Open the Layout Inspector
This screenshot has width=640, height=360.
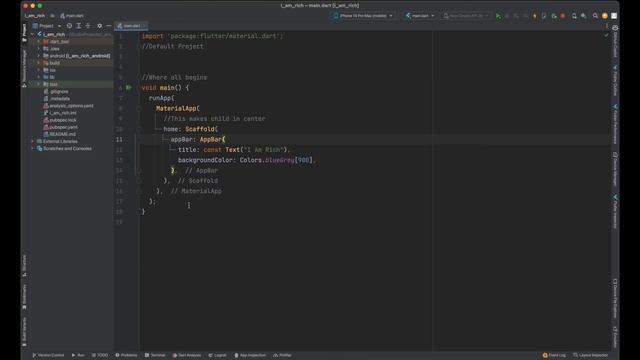(x=591, y=355)
